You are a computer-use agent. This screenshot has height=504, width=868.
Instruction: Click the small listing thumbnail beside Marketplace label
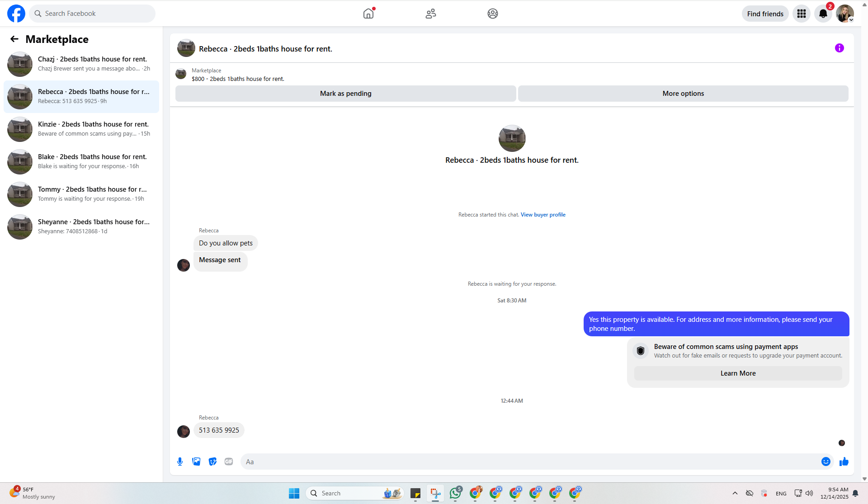coord(181,74)
